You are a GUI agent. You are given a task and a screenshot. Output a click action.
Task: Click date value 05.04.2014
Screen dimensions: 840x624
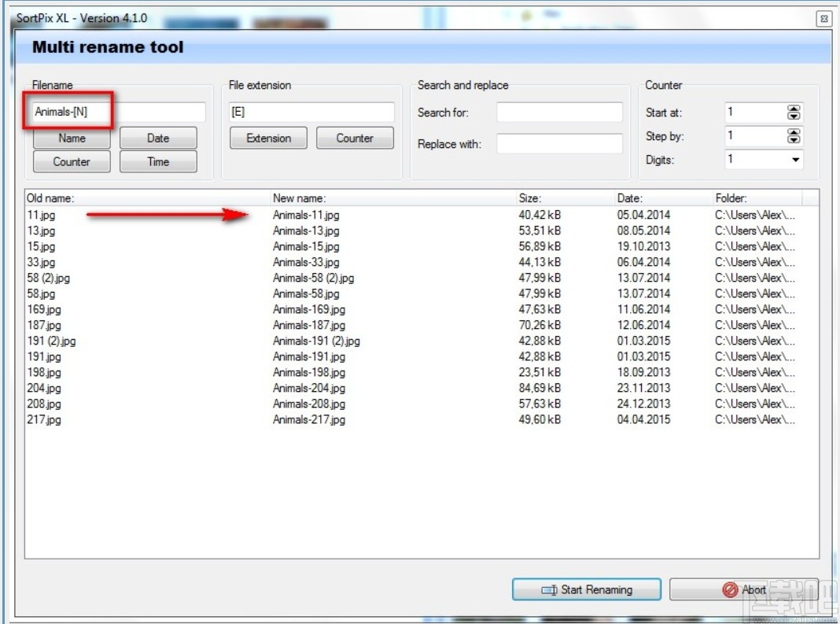tap(643, 215)
